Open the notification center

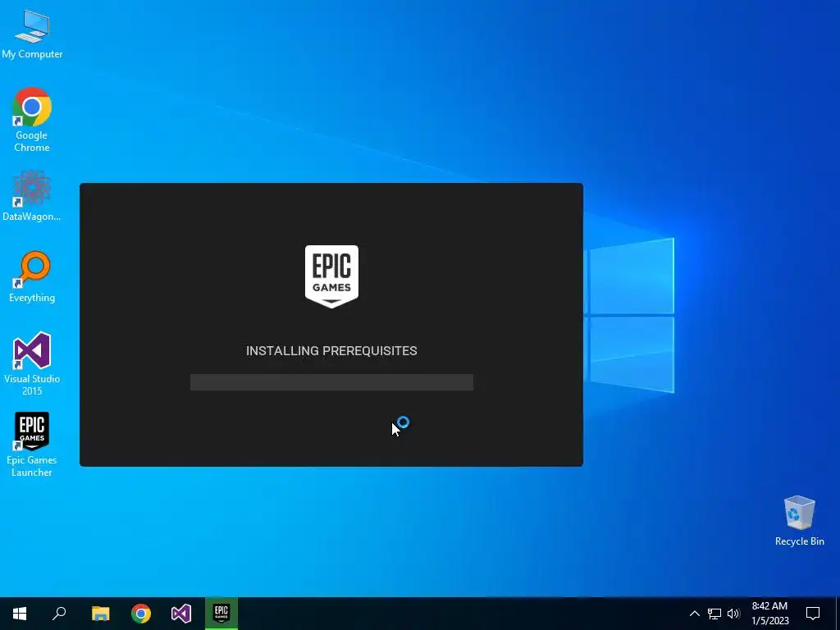pyautogui.click(x=813, y=614)
